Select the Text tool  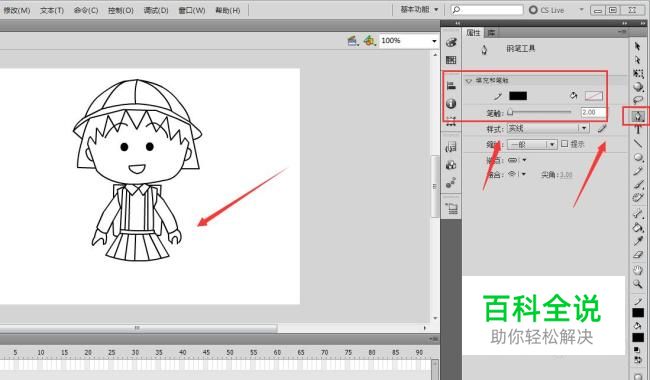point(638,130)
